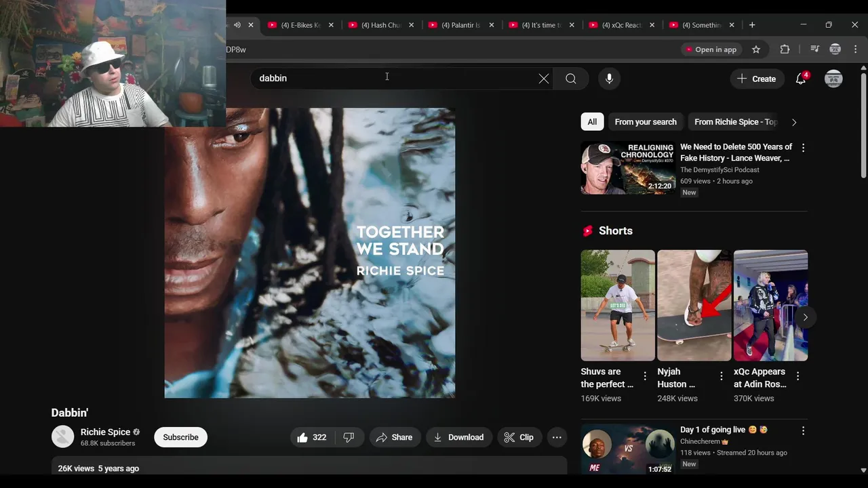The height and width of the screenshot is (488, 868).
Task: Click the Download button
Action: pyautogui.click(x=459, y=437)
